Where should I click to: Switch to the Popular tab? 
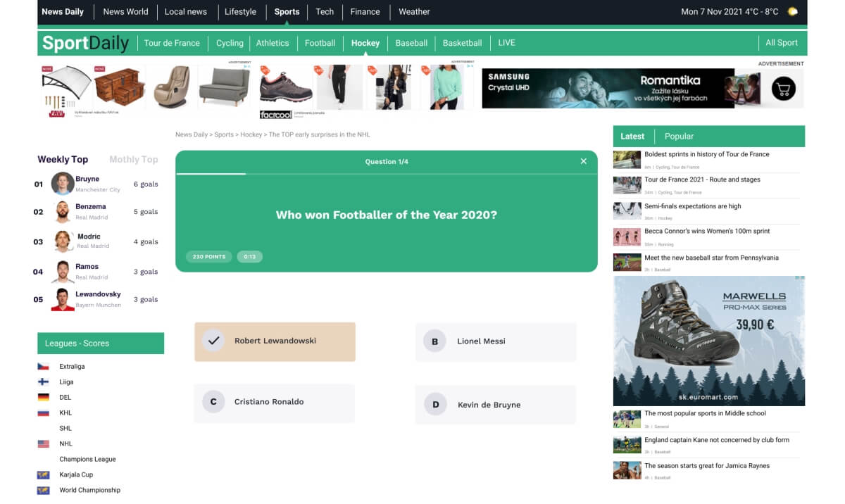679,137
